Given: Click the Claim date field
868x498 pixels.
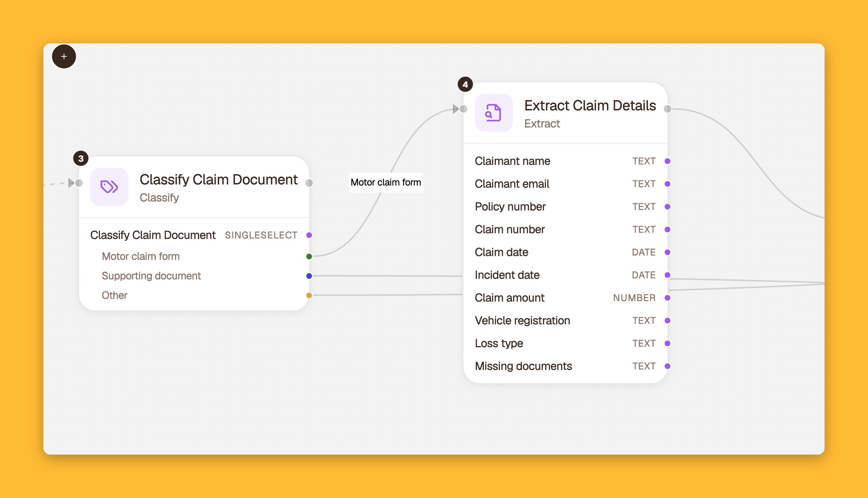Looking at the screenshot, I should pos(565,252).
